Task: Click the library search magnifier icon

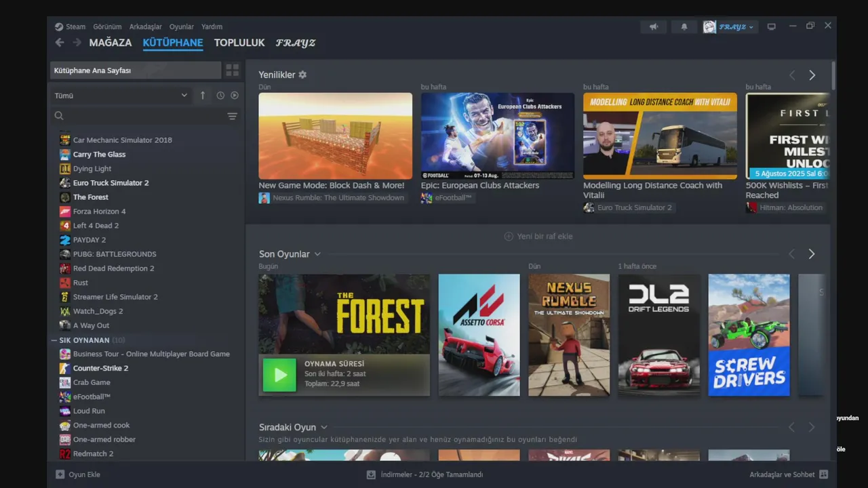Action: (59, 116)
